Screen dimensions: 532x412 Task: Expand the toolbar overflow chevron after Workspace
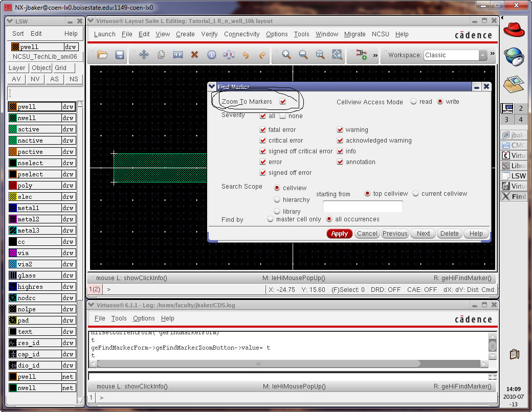[493, 54]
